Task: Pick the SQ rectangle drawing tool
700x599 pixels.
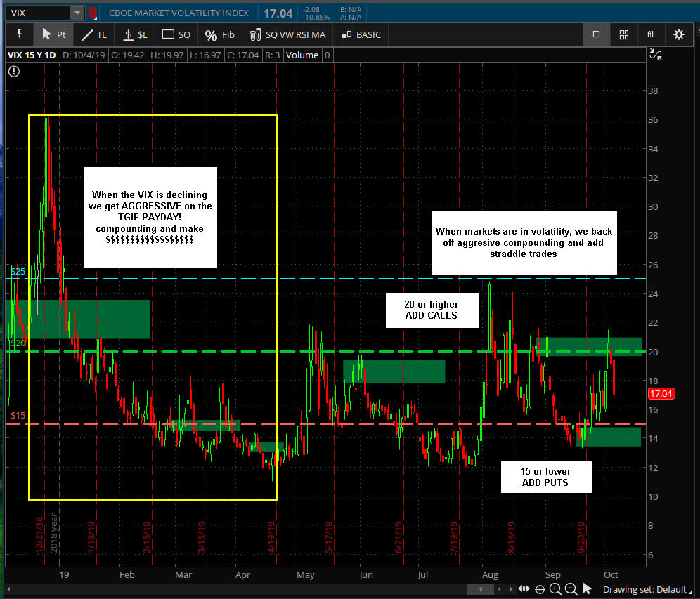Action: (x=176, y=34)
